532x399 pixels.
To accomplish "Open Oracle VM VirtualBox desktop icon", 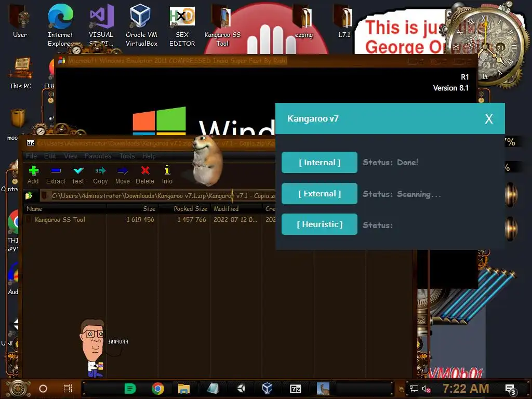I will [x=141, y=25].
